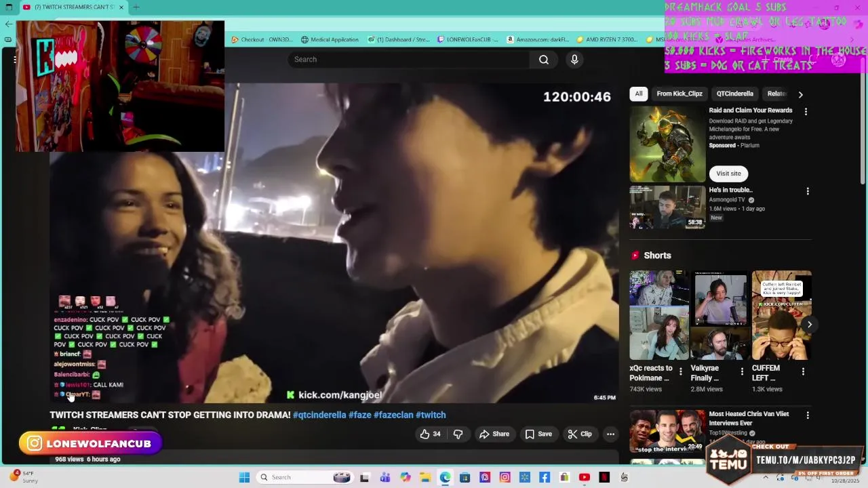The width and height of the screenshot is (868, 488).
Task: Click into the YouTube search field
Action: click(x=409, y=60)
